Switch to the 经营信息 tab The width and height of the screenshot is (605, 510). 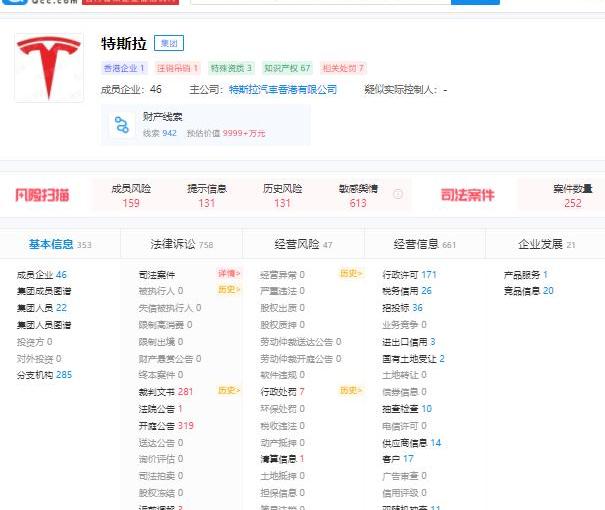click(425, 244)
